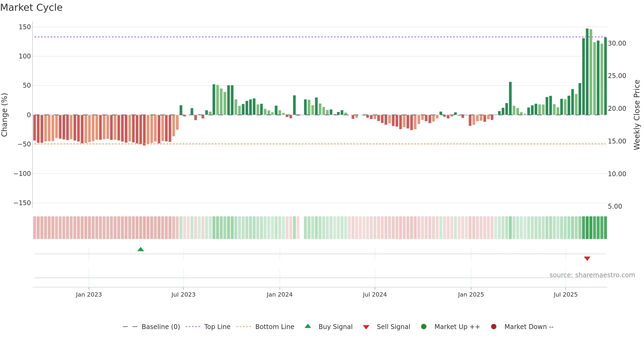
Task: Click the 20.00 price tick label
Action: tap(617, 109)
